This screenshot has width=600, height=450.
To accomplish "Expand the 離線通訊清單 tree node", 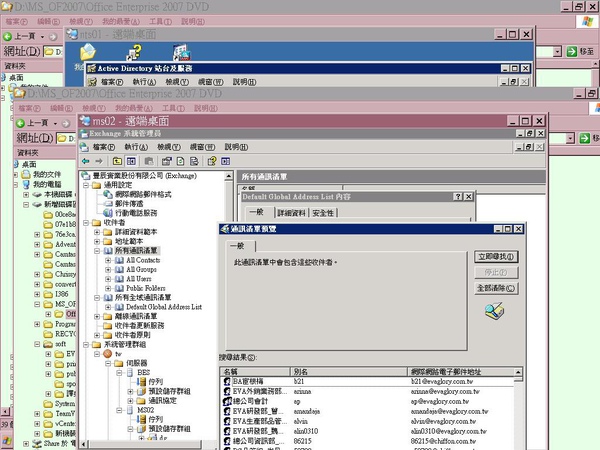I will (97, 316).
